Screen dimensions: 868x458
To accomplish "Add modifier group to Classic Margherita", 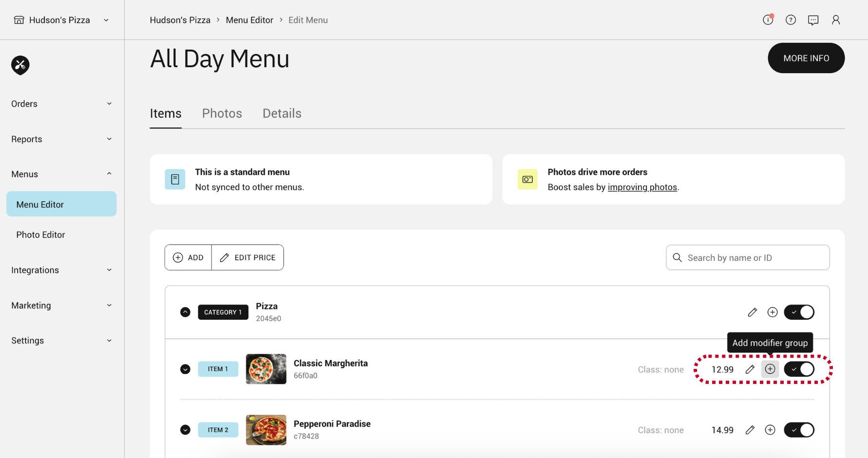I will (x=770, y=369).
